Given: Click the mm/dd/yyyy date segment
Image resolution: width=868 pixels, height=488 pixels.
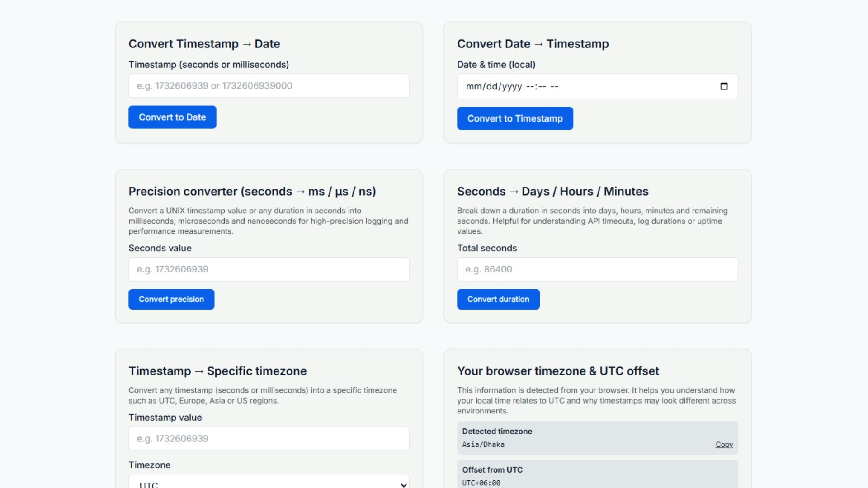Looking at the screenshot, I should coord(494,86).
